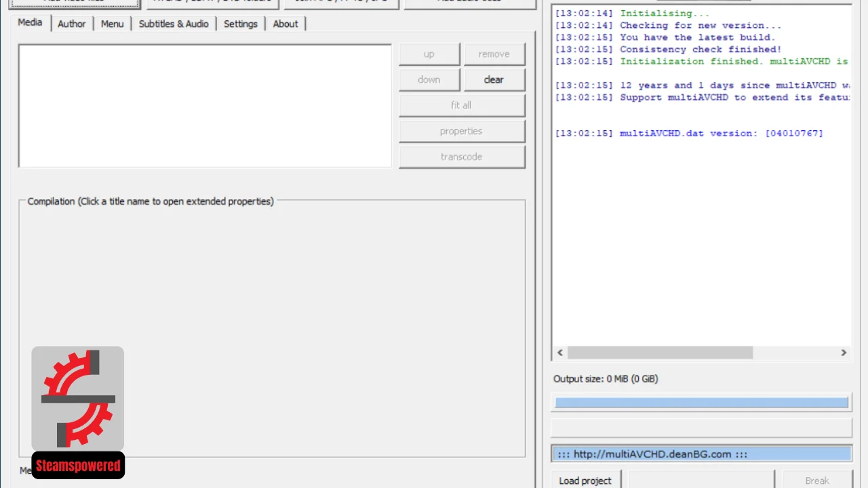Click the Load project button
The height and width of the screenshot is (488, 868).
[x=585, y=480]
